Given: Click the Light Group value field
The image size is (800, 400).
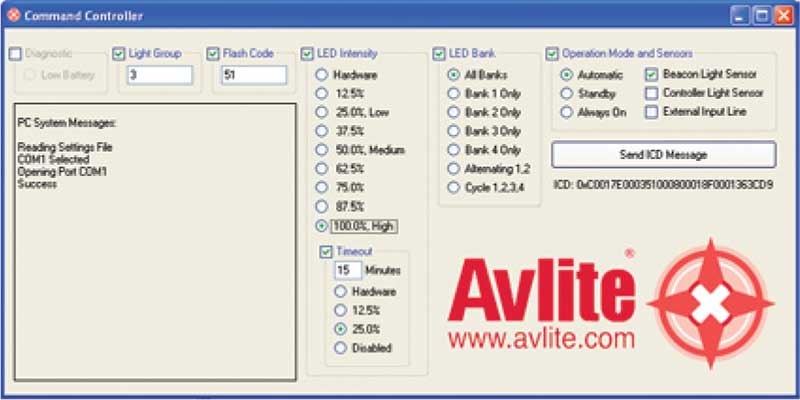Looking at the screenshot, I should point(160,75).
